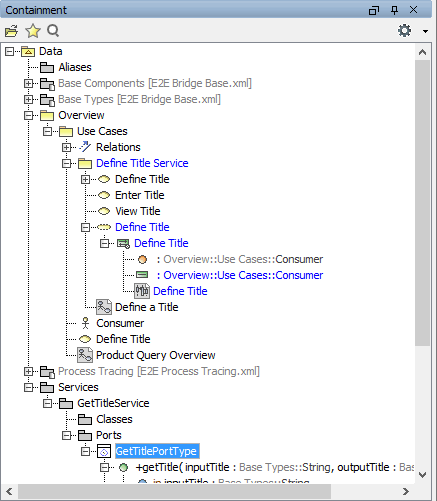Open the gear options icon

point(404,31)
